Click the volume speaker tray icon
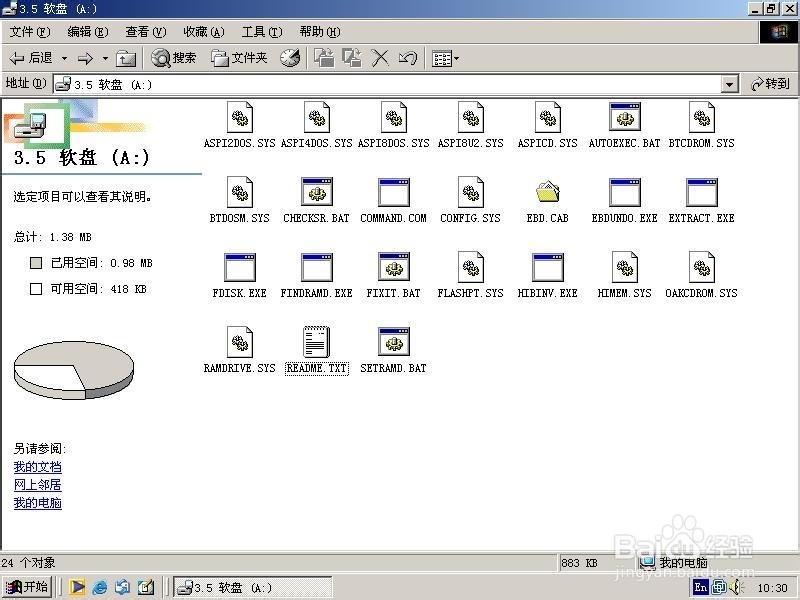The image size is (800, 600). tap(735, 588)
